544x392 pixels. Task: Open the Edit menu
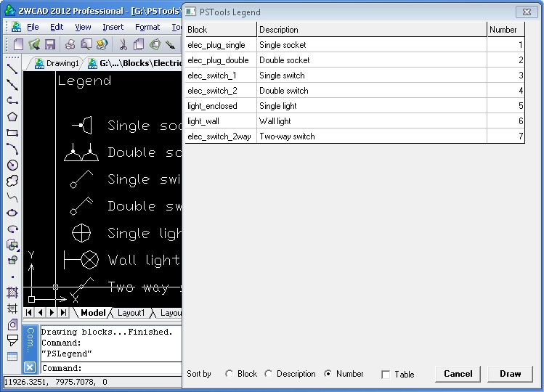57,27
